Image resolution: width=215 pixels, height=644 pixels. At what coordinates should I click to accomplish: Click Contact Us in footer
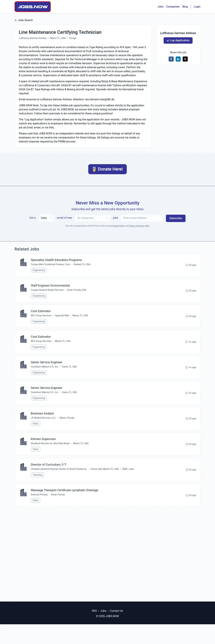[116, 611]
